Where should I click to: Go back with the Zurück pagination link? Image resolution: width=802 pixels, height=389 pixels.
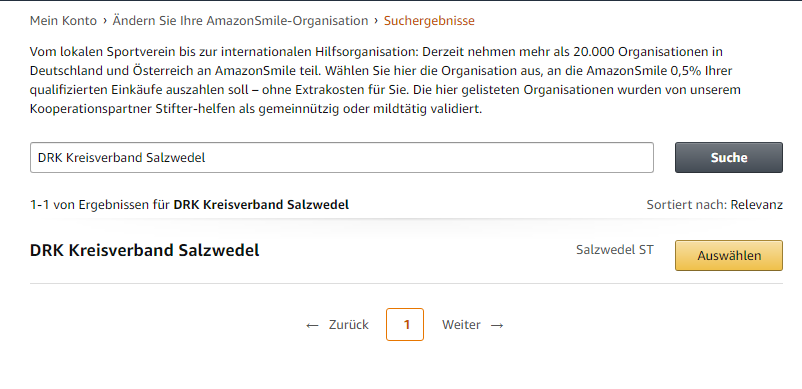[x=349, y=325]
